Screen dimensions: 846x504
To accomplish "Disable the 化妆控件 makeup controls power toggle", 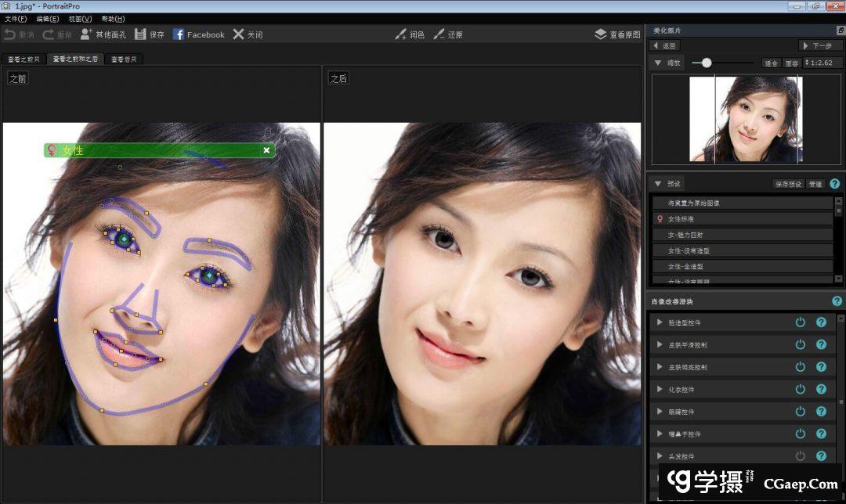I will coord(800,389).
